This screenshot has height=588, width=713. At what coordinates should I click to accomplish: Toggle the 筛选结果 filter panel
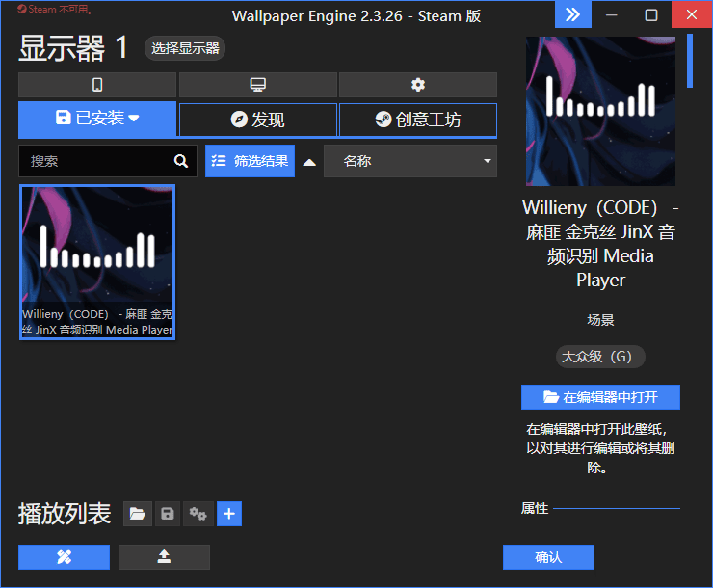point(250,161)
